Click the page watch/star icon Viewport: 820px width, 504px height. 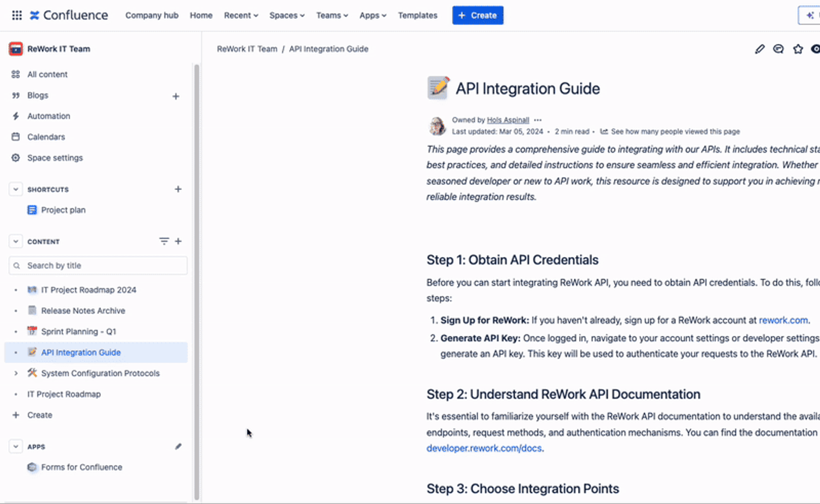click(798, 49)
